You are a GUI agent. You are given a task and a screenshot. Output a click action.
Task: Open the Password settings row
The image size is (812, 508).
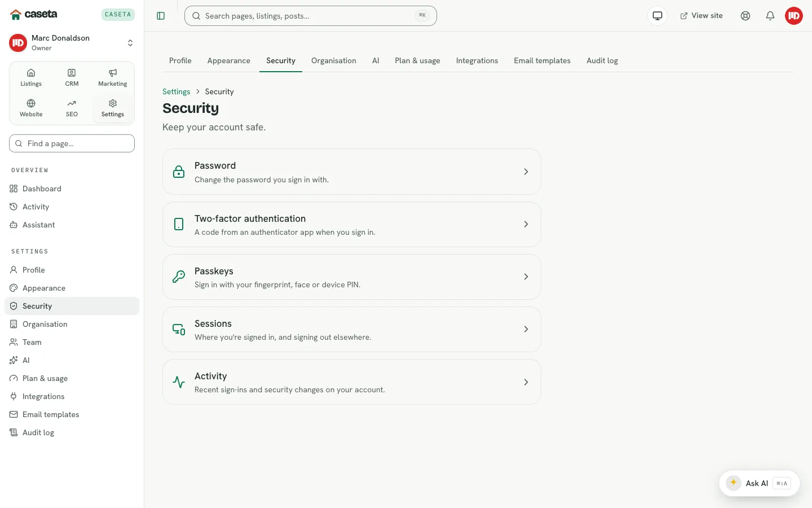coord(352,172)
